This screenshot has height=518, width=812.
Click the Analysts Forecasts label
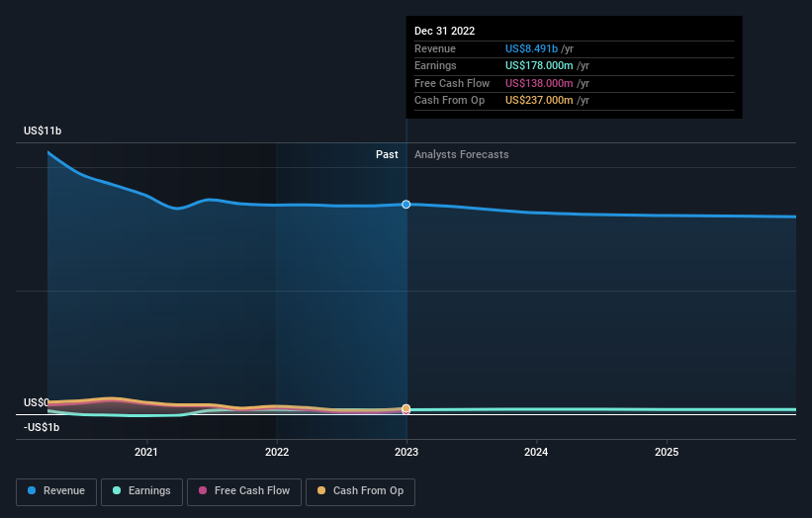[462, 154]
